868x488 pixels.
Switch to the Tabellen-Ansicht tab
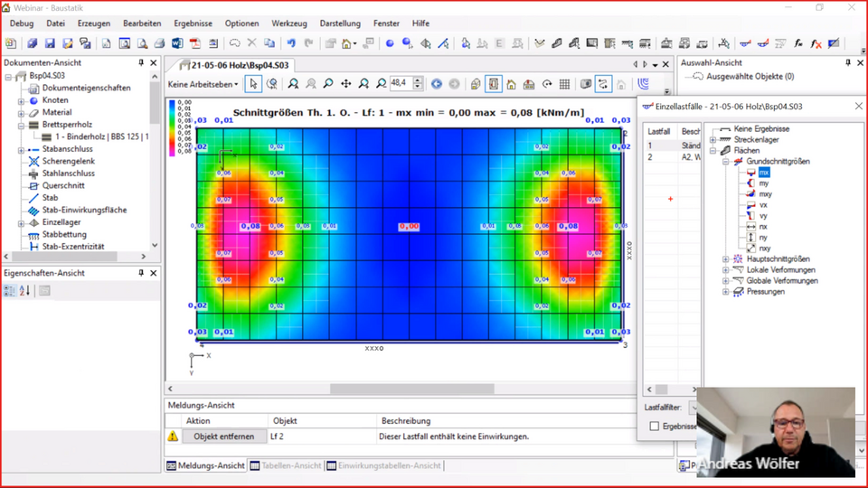(286, 465)
